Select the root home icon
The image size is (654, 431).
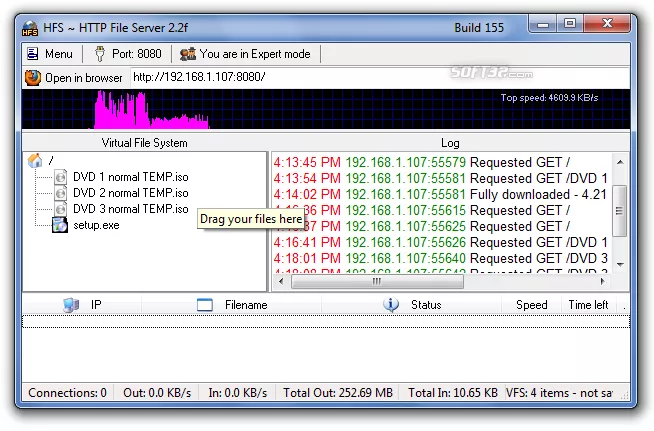[x=35, y=160]
